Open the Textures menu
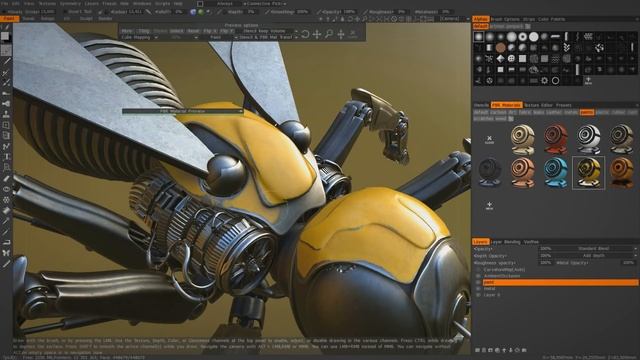Viewport: 640px width, 360px height. point(47,3)
